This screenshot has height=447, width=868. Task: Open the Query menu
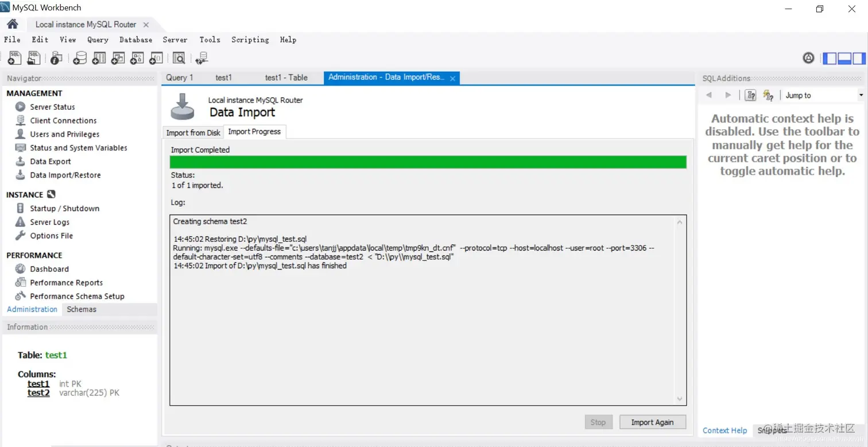98,40
